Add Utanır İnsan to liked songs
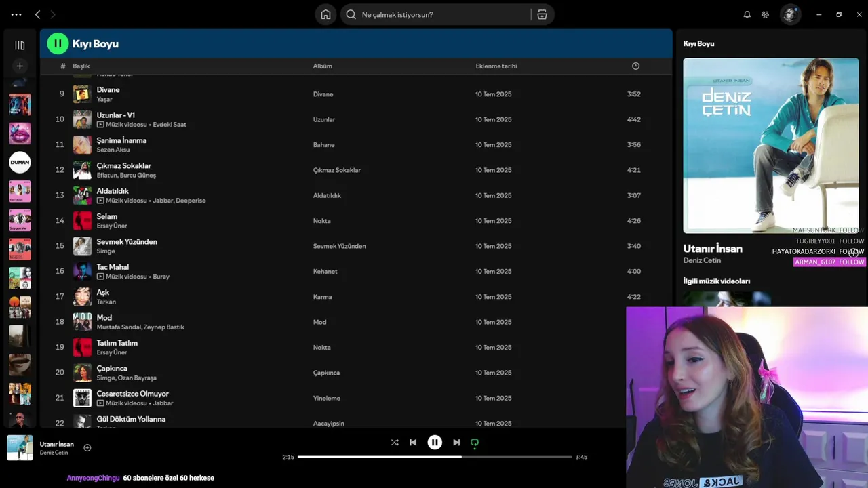This screenshot has width=868, height=488. pyautogui.click(x=87, y=447)
